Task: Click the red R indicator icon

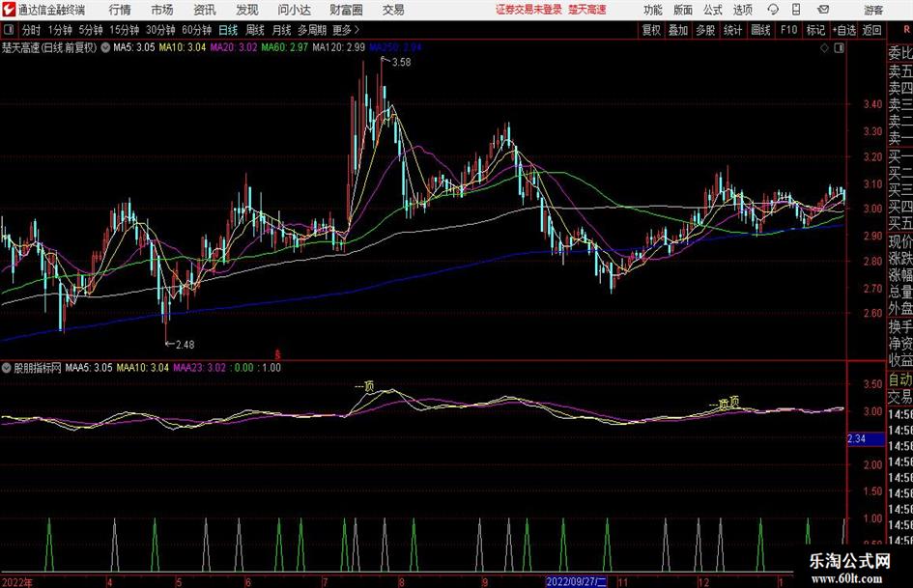Action: click(x=906, y=30)
